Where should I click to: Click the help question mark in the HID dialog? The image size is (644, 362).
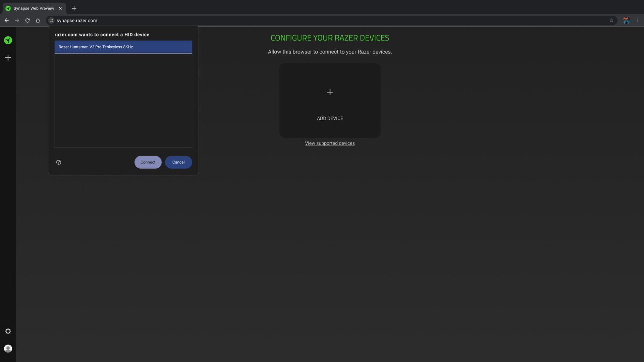(x=59, y=162)
